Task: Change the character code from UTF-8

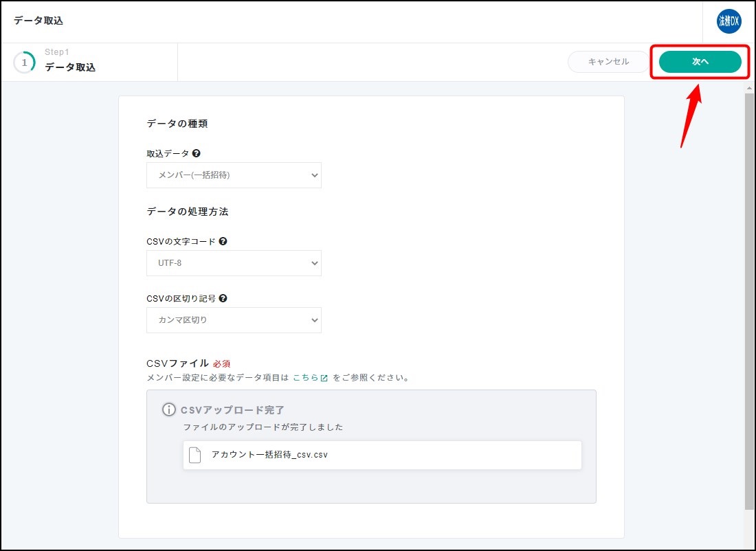Action: point(234,263)
